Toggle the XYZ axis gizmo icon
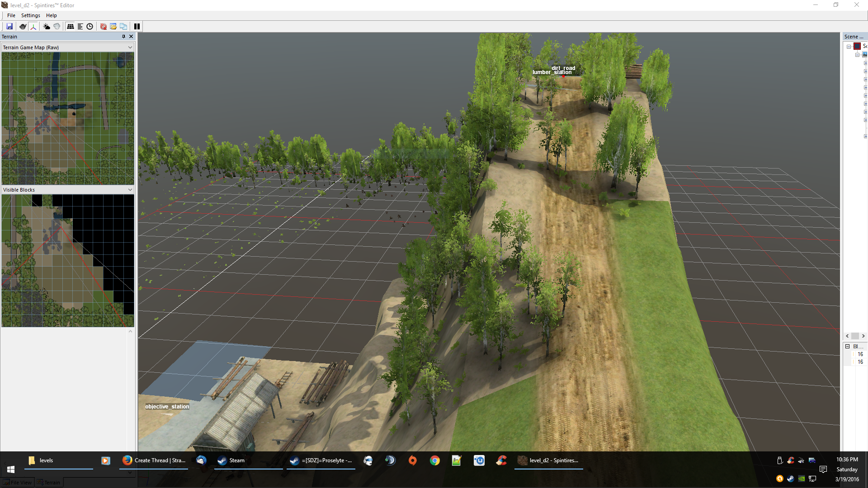The width and height of the screenshot is (868, 488). [x=33, y=26]
